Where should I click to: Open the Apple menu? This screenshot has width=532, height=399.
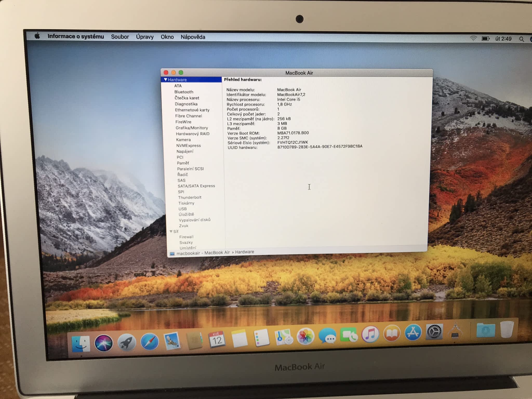point(37,36)
